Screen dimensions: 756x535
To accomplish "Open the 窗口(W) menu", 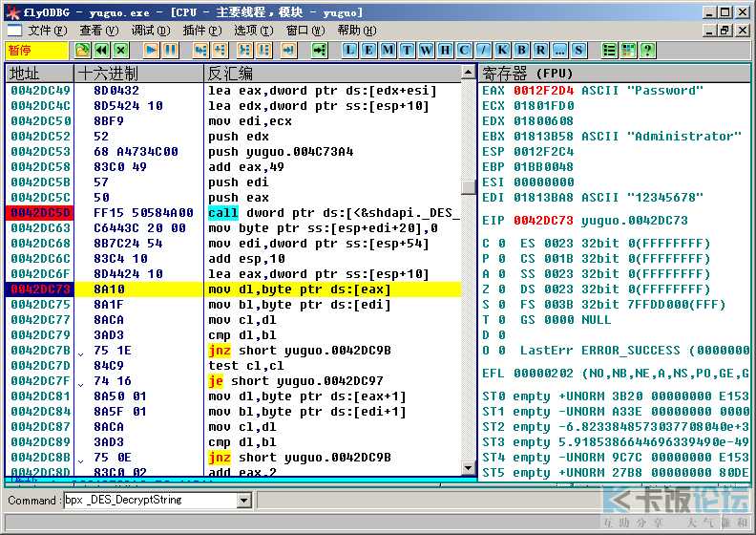I will (305, 31).
